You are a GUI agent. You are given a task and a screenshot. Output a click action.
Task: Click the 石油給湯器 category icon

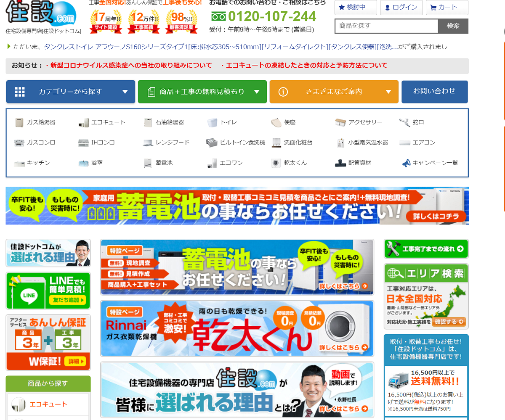(148, 122)
